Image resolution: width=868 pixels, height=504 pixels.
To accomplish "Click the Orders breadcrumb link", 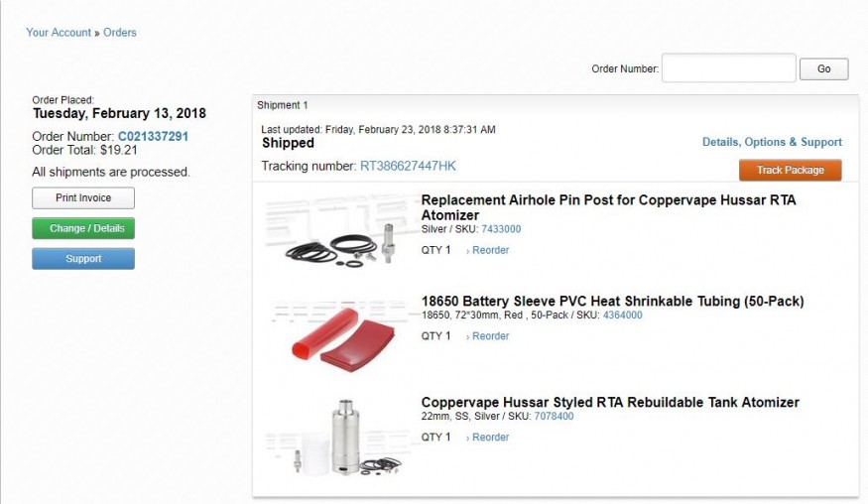I will pos(120,33).
